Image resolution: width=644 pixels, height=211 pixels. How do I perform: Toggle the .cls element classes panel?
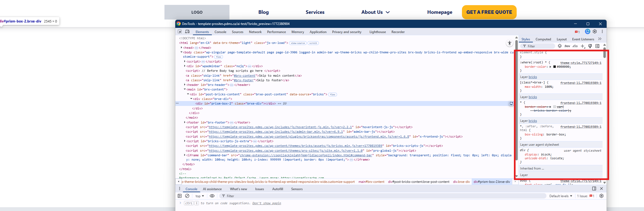pyautogui.click(x=575, y=46)
